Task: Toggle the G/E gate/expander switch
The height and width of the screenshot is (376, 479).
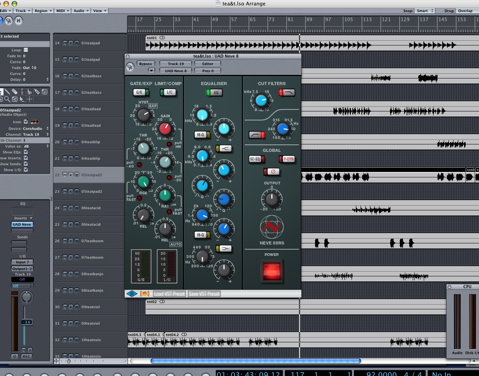Action: click(x=141, y=92)
